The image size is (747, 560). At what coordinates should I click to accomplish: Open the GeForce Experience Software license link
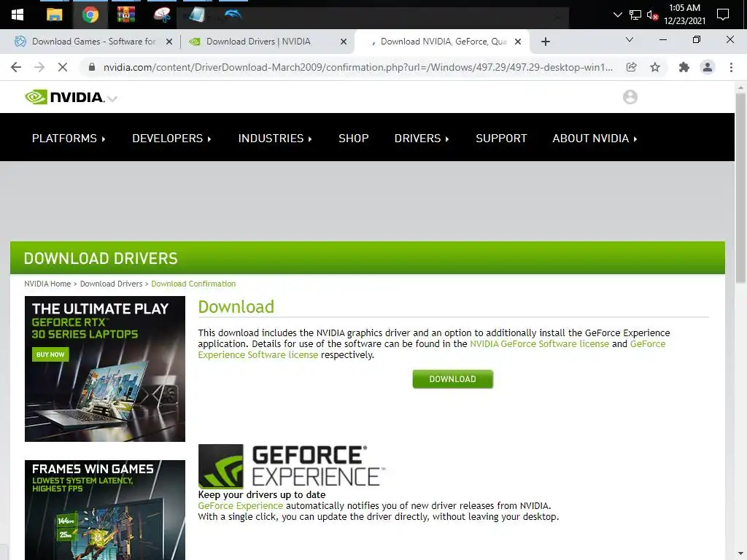258,355
